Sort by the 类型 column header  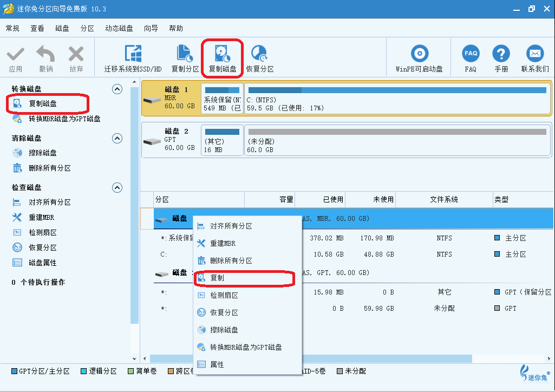pyautogui.click(x=523, y=200)
